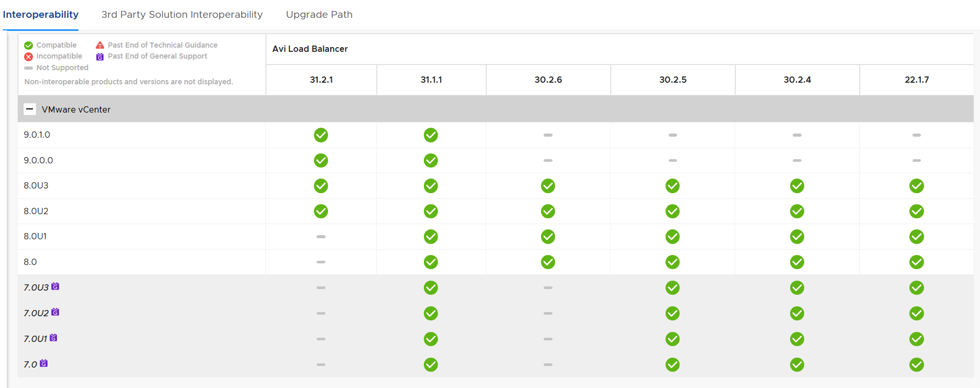Click compatible checkmark for 7.0 under 30.2.4

(797, 364)
